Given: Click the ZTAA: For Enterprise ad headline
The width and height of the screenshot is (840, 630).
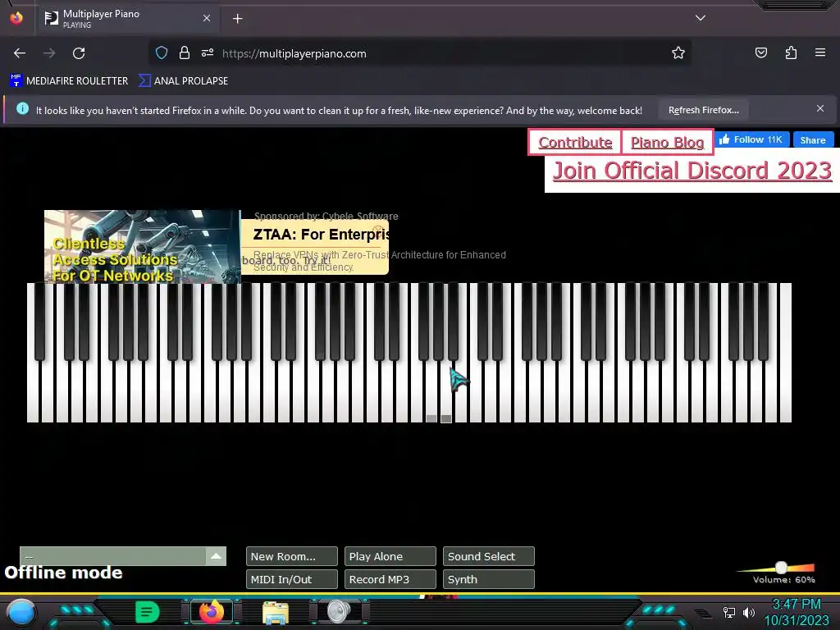Looking at the screenshot, I should [321, 235].
